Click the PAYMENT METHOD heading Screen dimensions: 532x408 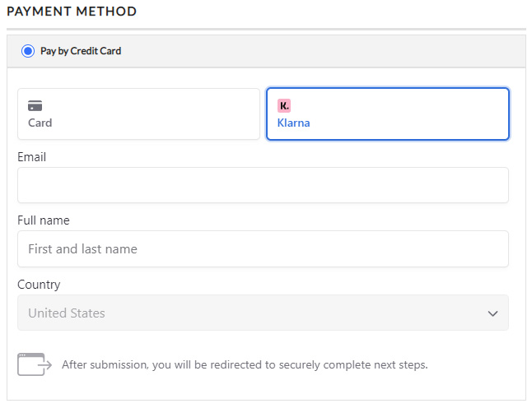(72, 12)
